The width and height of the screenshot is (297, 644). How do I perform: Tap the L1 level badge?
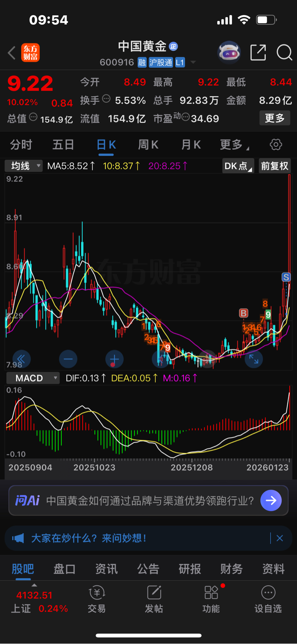coord(180,62)
